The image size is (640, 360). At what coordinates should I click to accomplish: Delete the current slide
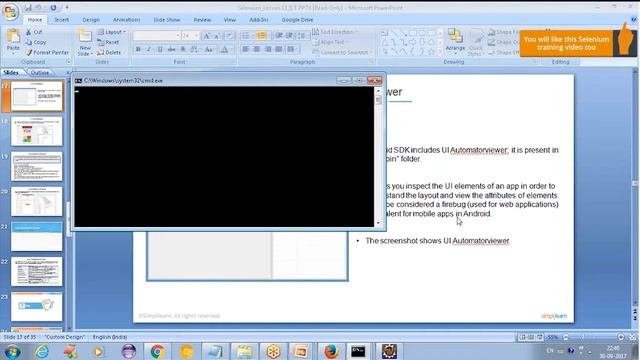click(109, 52)
